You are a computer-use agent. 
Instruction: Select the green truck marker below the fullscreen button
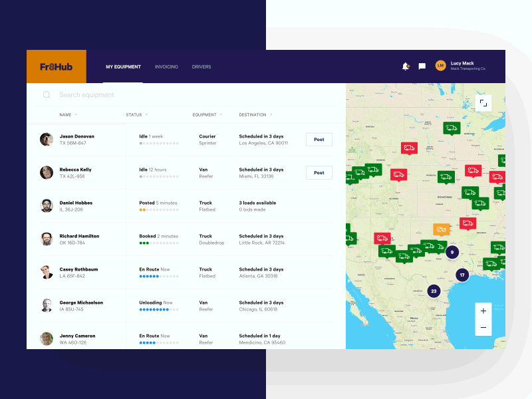pos(452,128)
